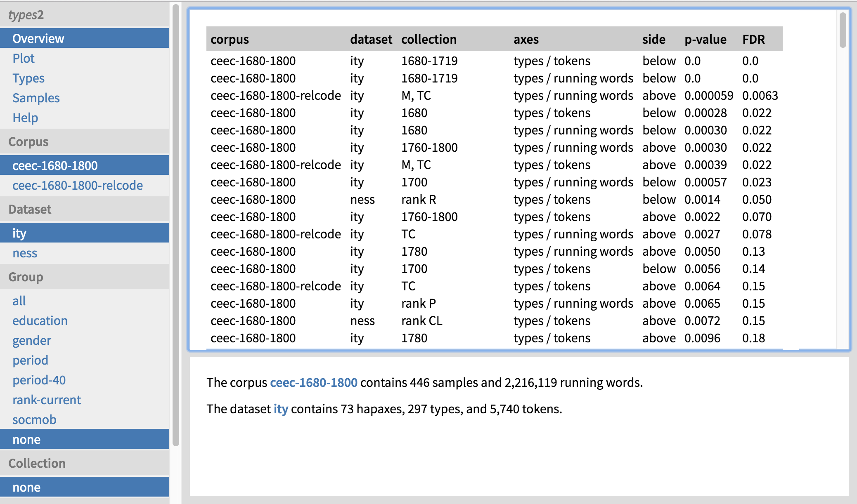The image size is (857, 504).
Task: Click the p-value 0.0056 cell
Action: [x=702, y=268]
